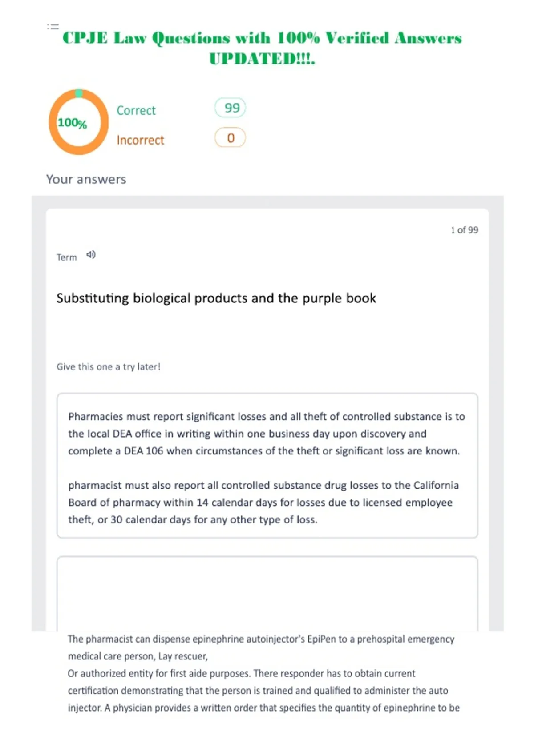Click the epinephrine autoinjector EpiPen paragraph

click(263, 673)
